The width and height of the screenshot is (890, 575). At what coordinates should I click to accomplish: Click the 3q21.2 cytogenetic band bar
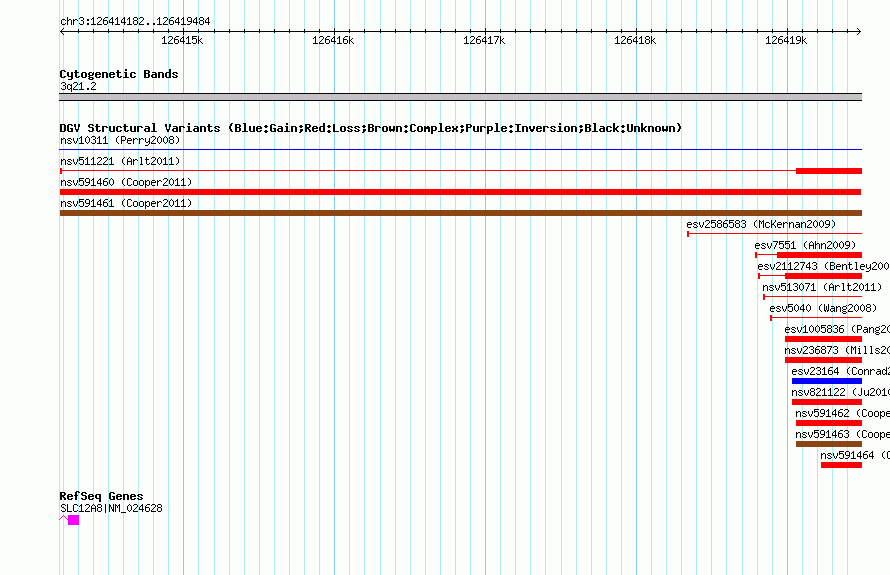pos(460,97)
